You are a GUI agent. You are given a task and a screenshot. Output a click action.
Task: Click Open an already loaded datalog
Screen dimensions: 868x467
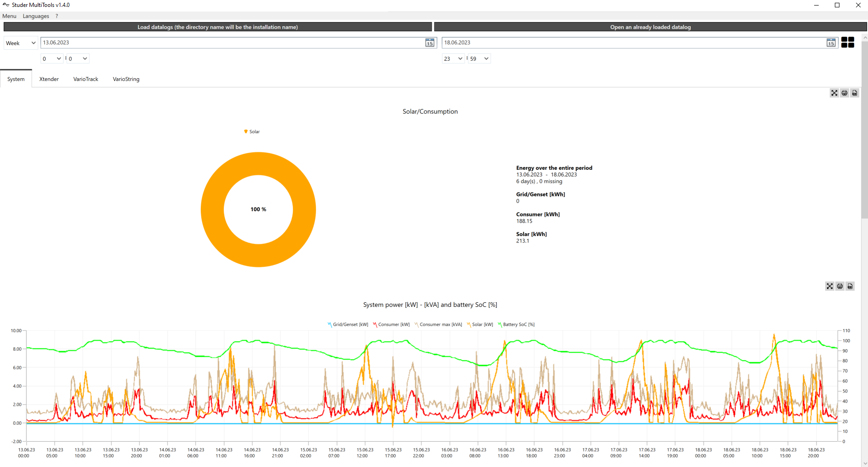click(650, 27)
